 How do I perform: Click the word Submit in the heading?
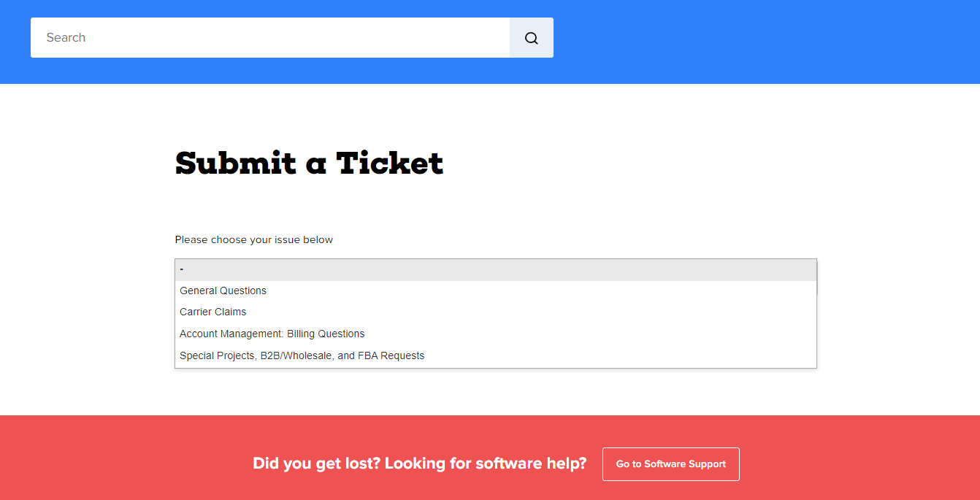(236, 163)
